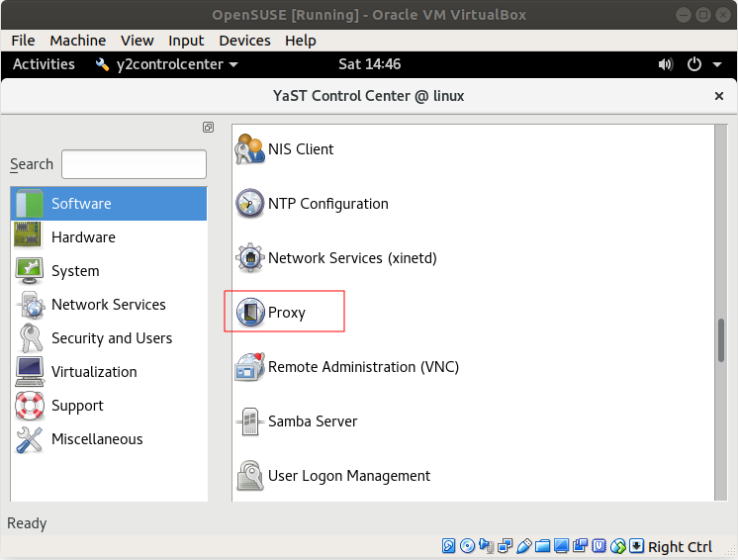Select the Hardware circuit board icon
This screenshot has height=560, width=738.
[28, 235]
